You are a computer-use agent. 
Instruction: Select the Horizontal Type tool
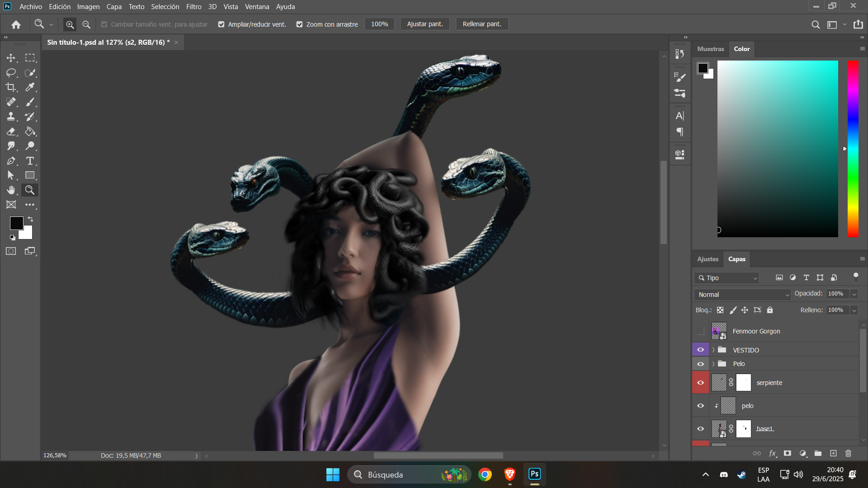click(x=30, y=161)
